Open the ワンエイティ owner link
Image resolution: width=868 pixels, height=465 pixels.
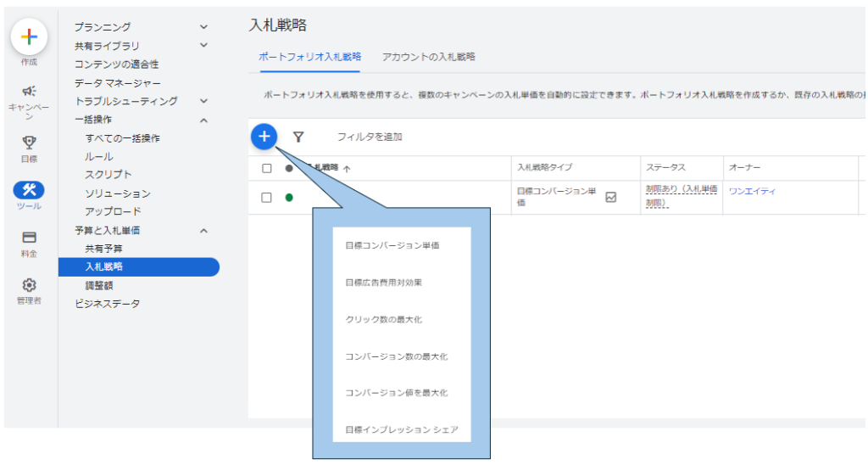(x=752, y=191)
